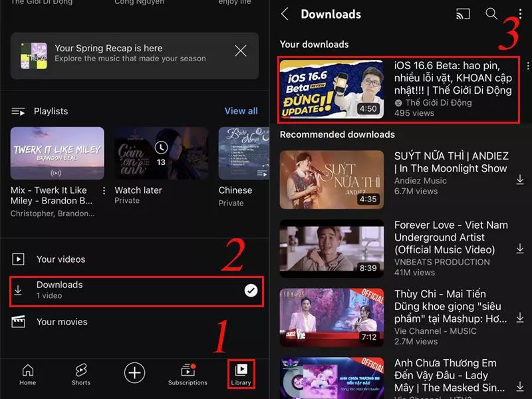Open the Chinese playlist thumbnail
Screen dimensions: 532x399
pyautogui.click(x=243, y=153)
